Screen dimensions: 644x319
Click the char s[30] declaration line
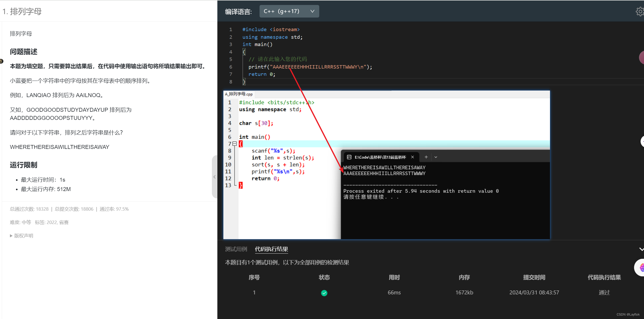pos(256,123)
